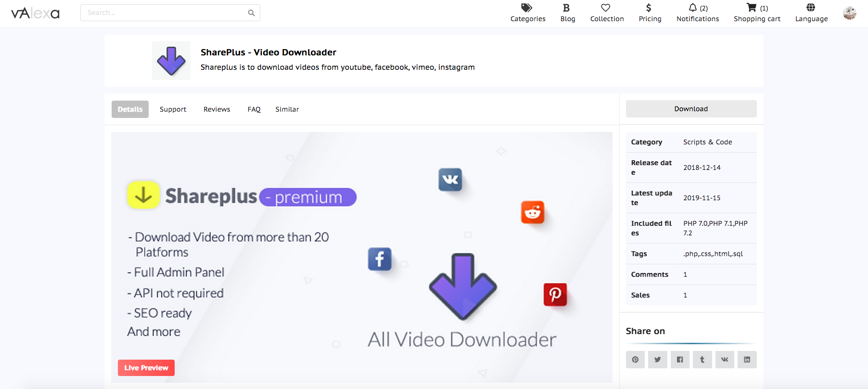Select the Details tab
Viewport: 868px width, 389px height.
tap(130, 109)
